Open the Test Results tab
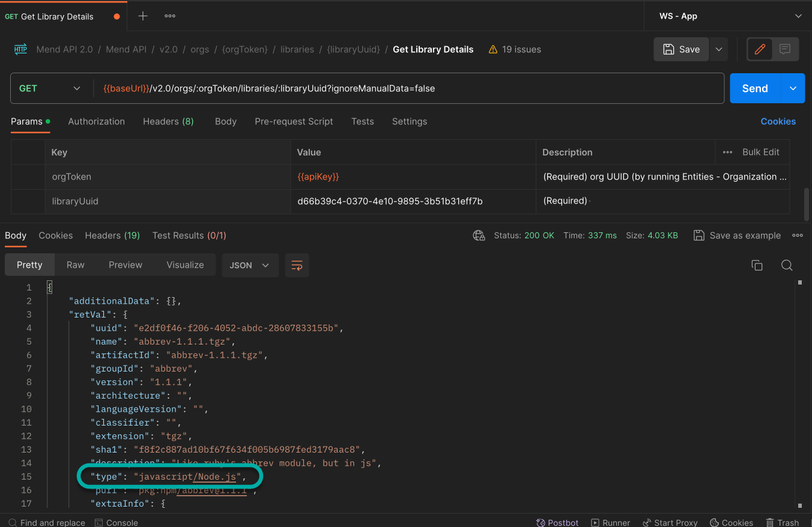 click(x=189, y=235)
